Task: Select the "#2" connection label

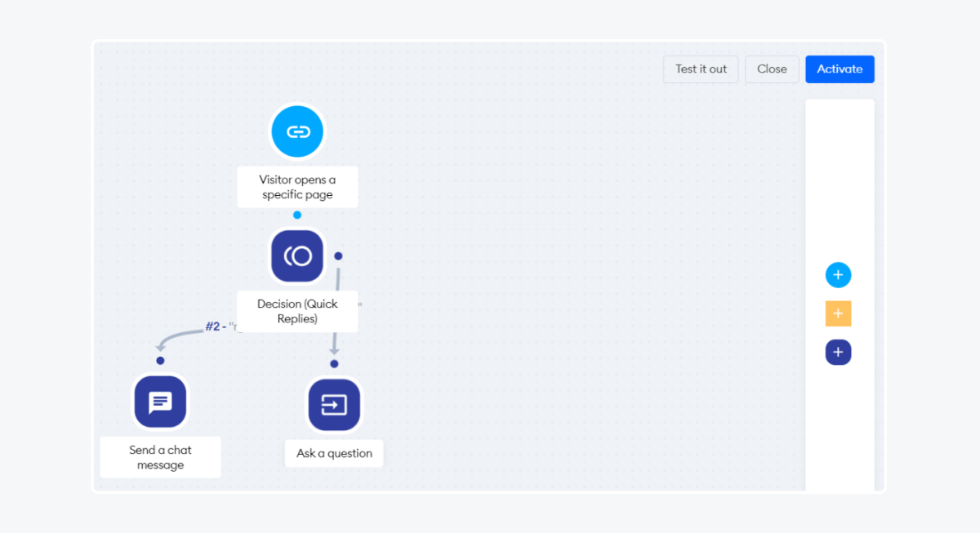Action: [211, 326]
